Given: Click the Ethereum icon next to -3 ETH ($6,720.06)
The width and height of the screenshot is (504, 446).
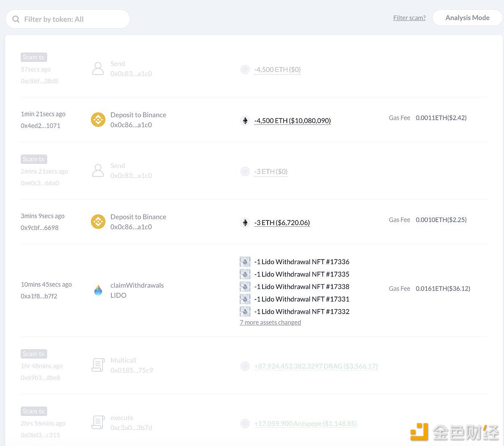Looking at the screenshot, I should coord(245,223).
